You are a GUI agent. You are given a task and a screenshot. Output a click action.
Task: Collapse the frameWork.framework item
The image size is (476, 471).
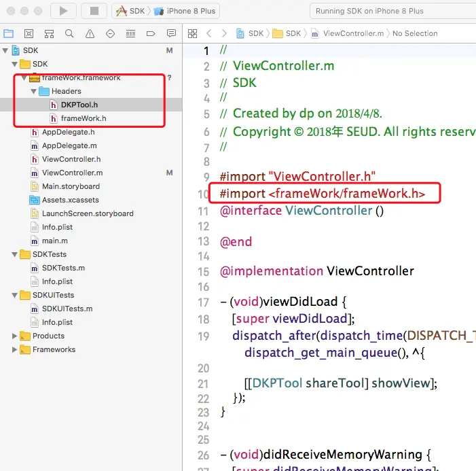pyautogui.click(x=24, y=77)
